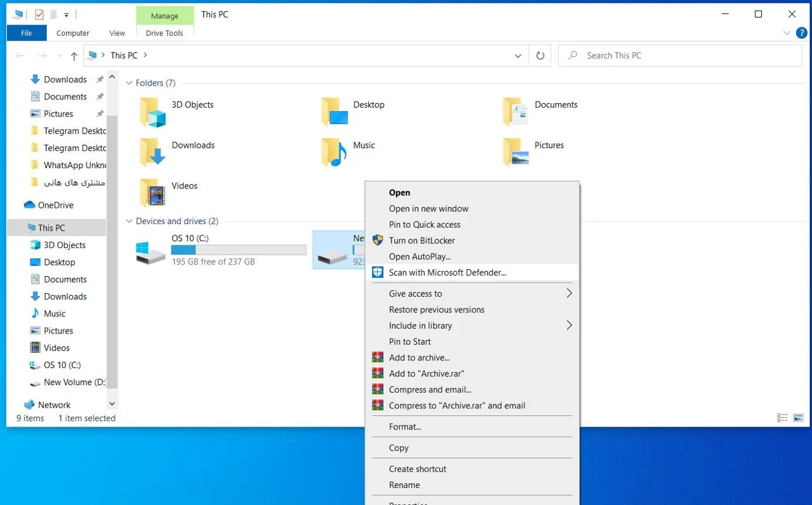Switch to details view icon in status bar
812x505 pixels.
click(x=782, y=418)
